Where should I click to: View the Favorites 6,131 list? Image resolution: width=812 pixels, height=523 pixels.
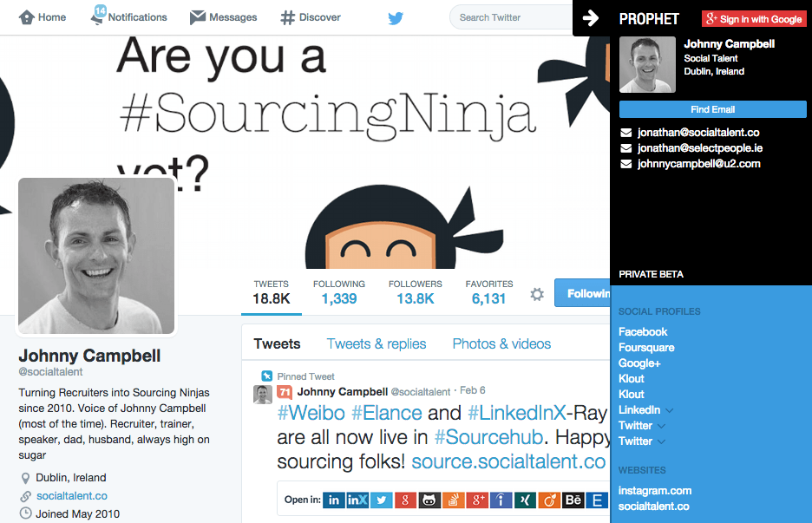click(489, 293)
